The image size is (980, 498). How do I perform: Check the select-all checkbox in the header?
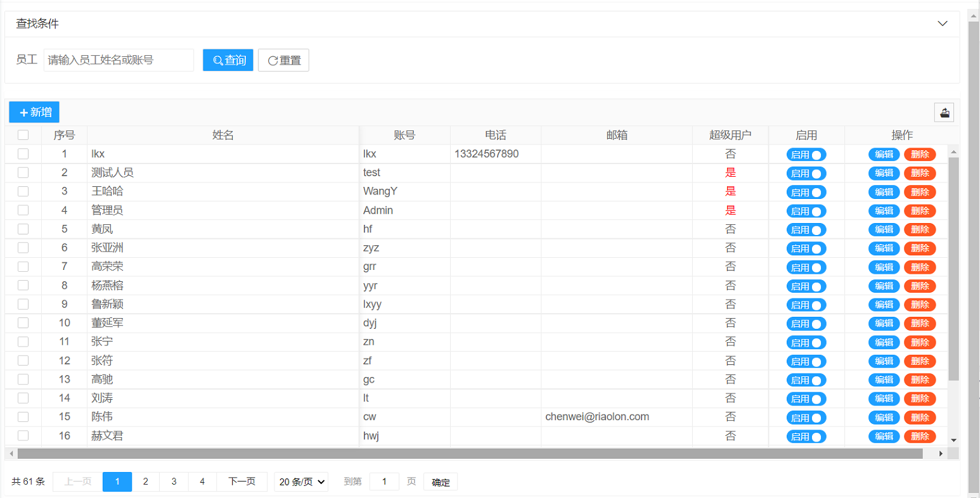click(x=23, y=134)
